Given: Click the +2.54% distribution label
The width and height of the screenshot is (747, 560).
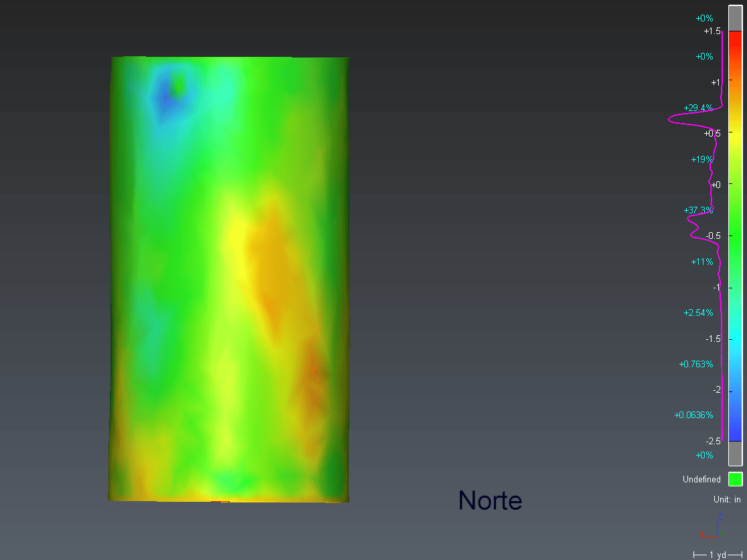Looking at the screenshot, I should [x=698, y=312].
